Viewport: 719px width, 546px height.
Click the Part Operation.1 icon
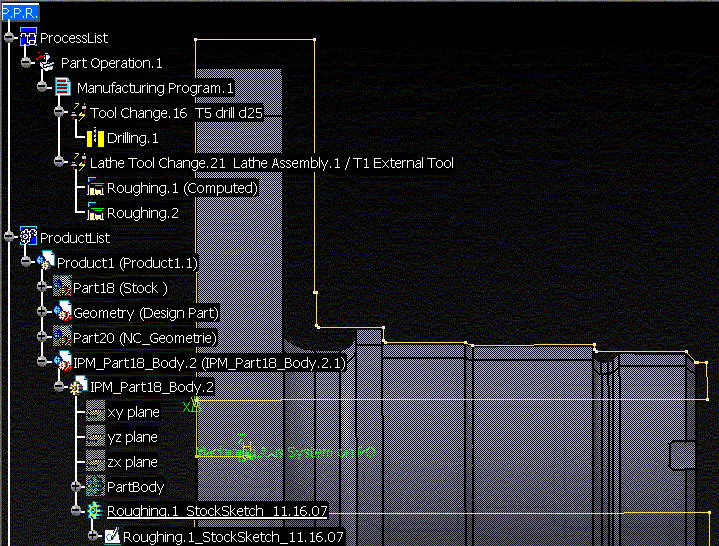[46, 62]
